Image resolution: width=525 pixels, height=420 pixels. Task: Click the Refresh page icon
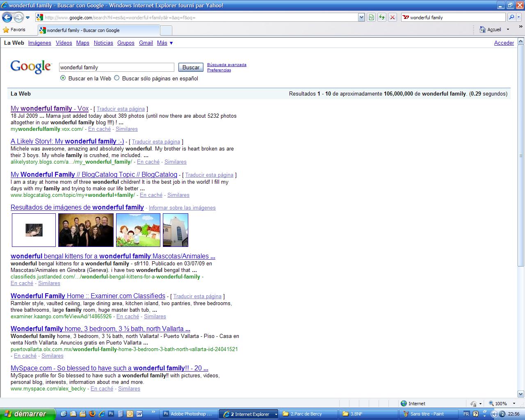pos(382,17)
